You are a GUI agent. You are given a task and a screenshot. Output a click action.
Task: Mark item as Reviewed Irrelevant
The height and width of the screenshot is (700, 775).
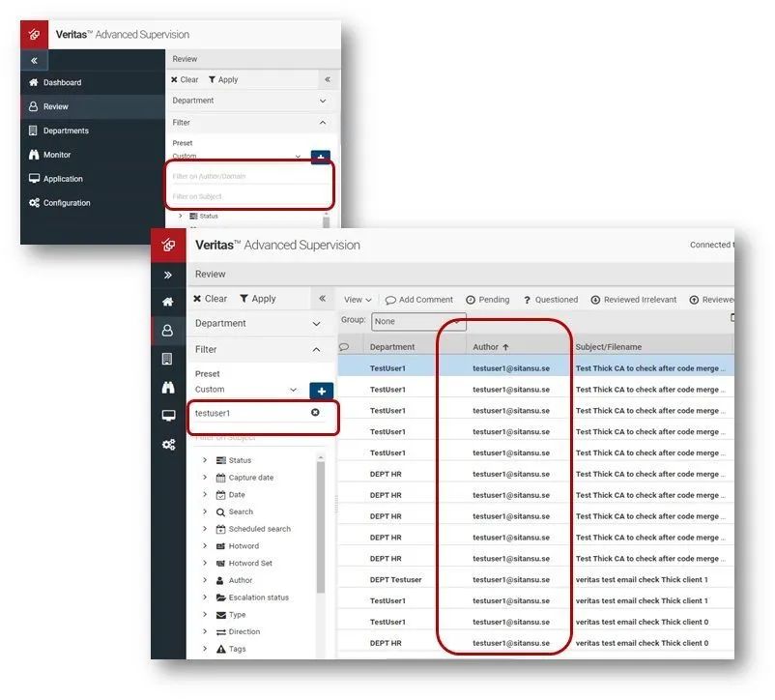[x=634, y=300]
